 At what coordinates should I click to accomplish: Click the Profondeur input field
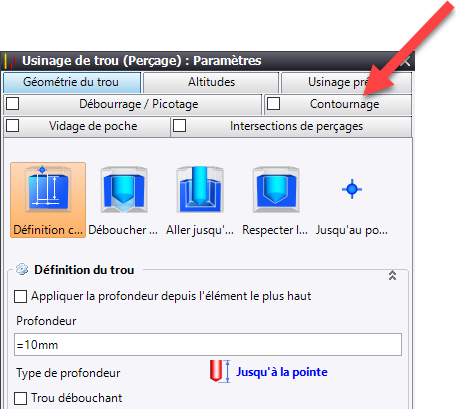208,345
